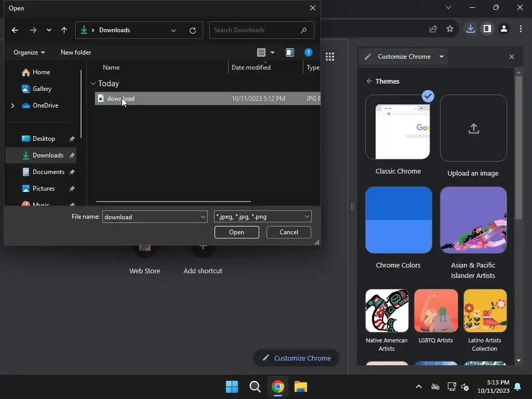Screen dimensions: 532x399
Task: Expand the File name history dropdown
Action: 203,217
